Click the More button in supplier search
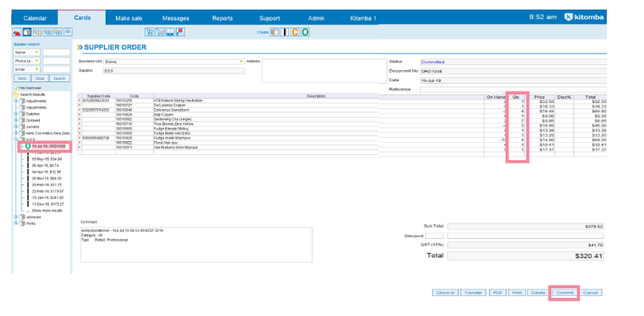Viewport: 644px width, 316px height. (x=23, y=78)
